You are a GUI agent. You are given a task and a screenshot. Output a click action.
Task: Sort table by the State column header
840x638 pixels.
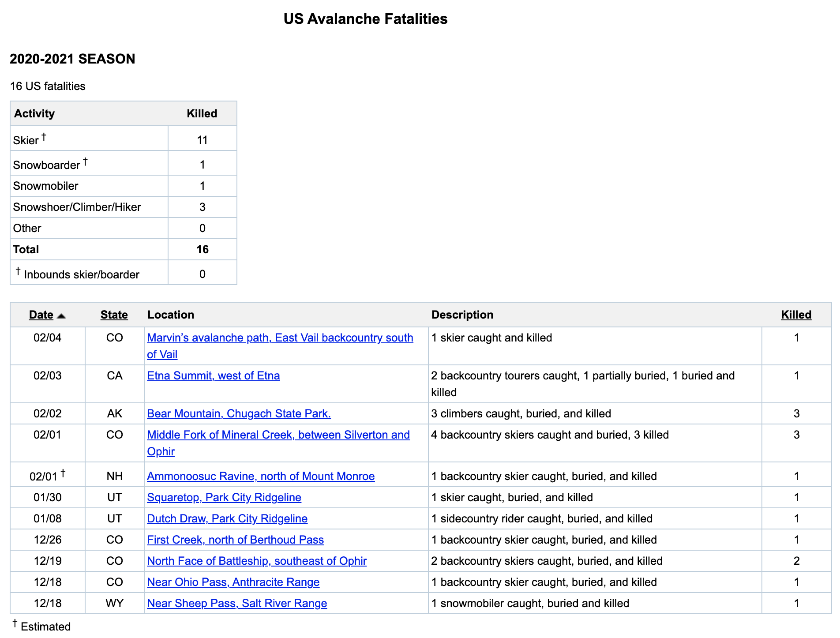pyautogui.click(x=114, y=315)
